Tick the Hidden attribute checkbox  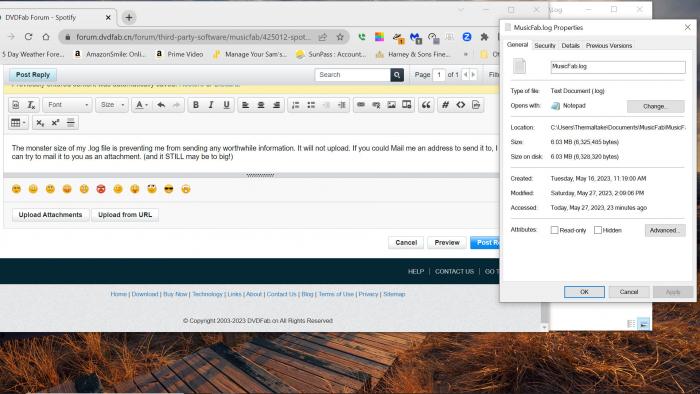(x=598, y=230)
